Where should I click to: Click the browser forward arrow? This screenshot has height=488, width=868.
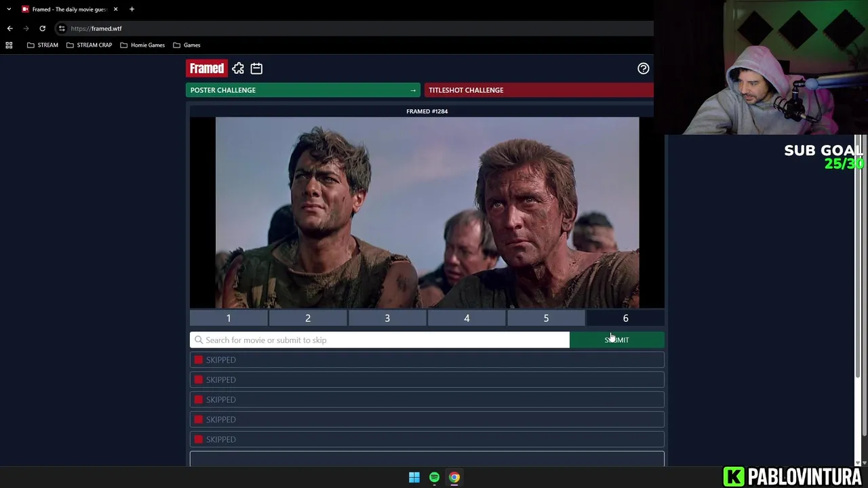coord(26,28)
